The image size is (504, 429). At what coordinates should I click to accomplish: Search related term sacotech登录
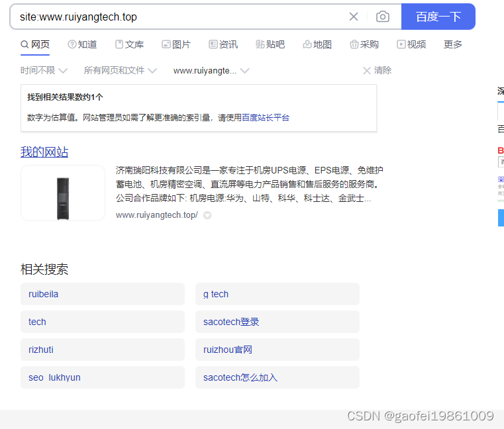pyautogui.click(x=277, y=322)
